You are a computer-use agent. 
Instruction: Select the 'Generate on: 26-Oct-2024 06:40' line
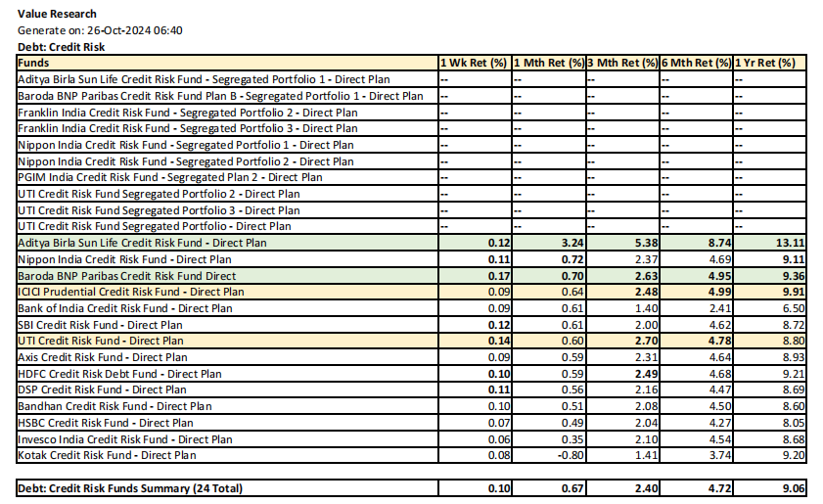pos(100,30)
